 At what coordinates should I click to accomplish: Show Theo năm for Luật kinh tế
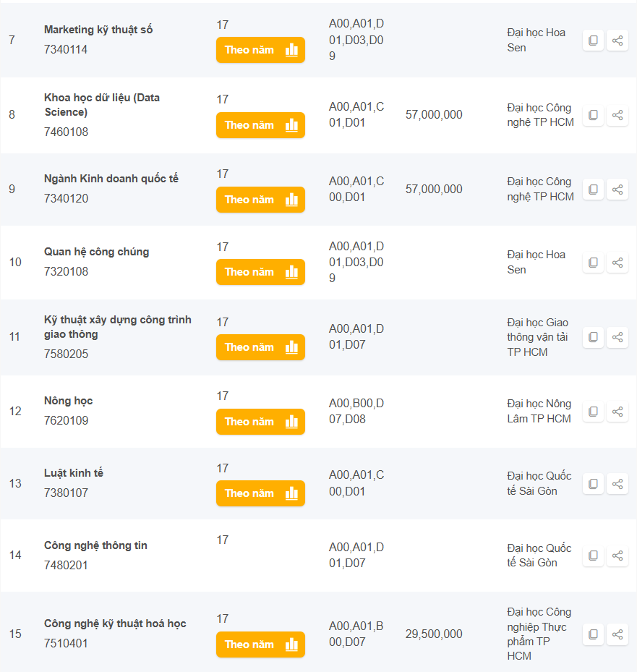point(260,493)
